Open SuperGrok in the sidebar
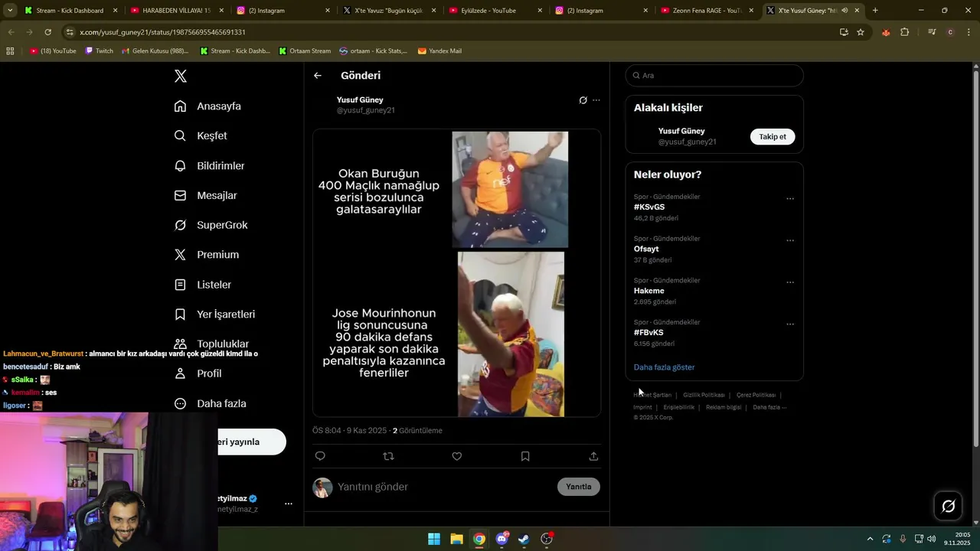This screenshot has height=551, width=980. 211,225
